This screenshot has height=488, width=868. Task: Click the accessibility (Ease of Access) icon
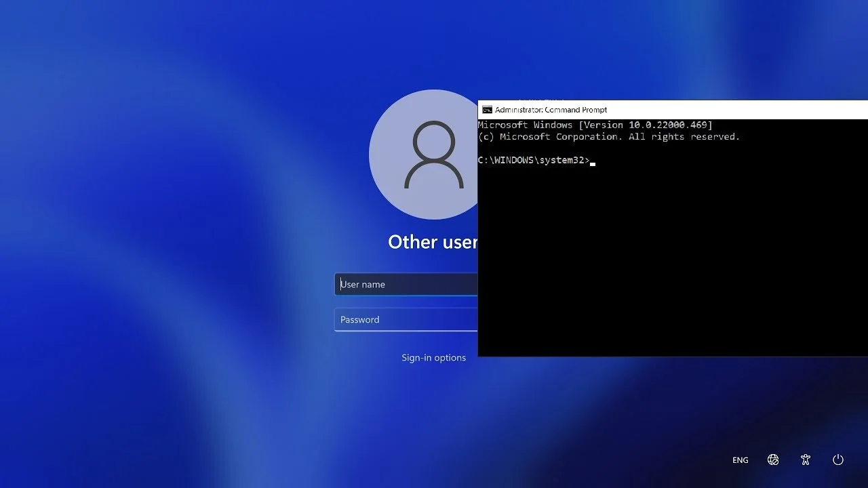point(806,460)
